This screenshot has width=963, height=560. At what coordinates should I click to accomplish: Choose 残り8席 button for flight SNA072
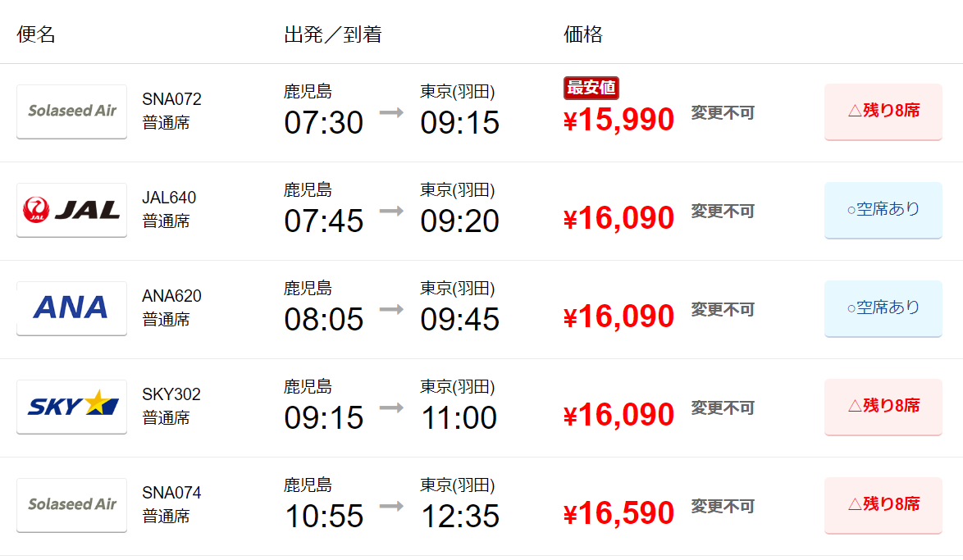click(883, 112)
